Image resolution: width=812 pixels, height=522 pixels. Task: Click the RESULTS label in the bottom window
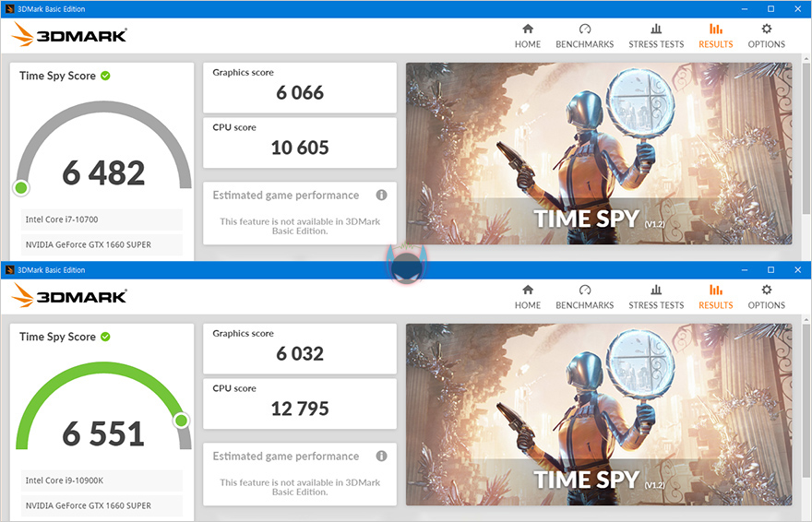click(x=716, y=305)
